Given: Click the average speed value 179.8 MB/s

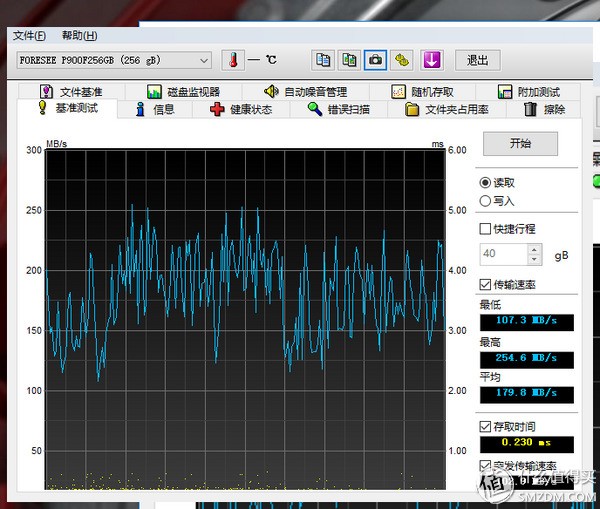Looking at the screenshot, I should [527, 394].
